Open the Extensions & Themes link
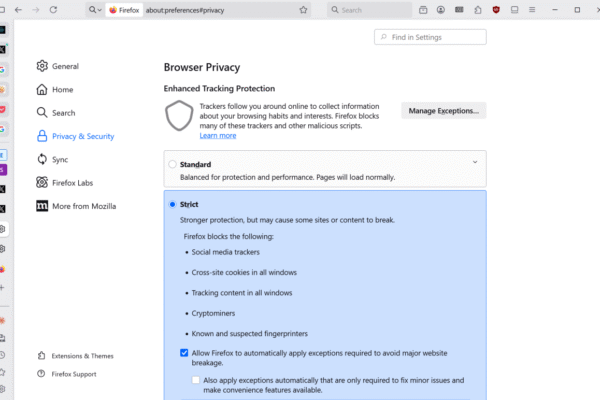Image resolution: width=600 pixels, height=400 pixels. (76, 356)
